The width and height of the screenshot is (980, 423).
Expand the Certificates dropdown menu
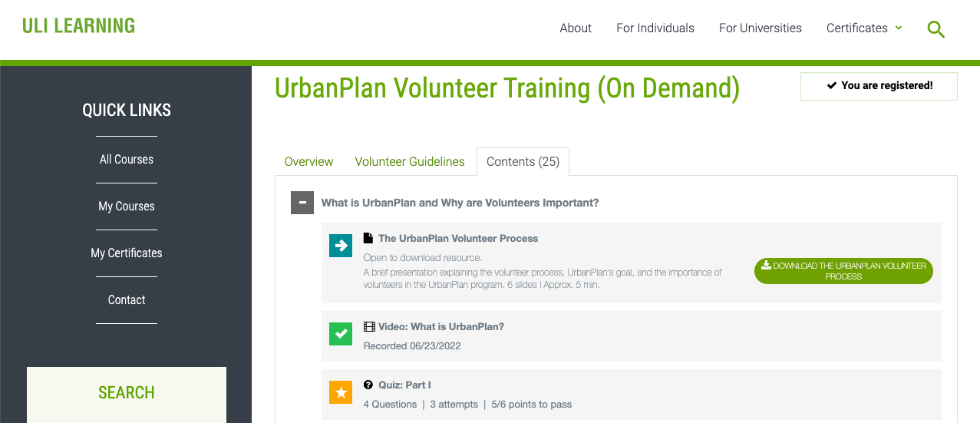(864, 28)
